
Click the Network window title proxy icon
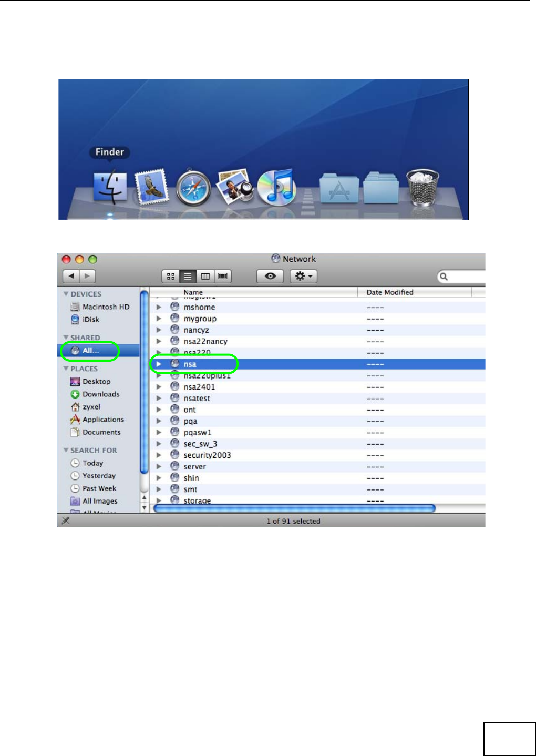(275, 259)
